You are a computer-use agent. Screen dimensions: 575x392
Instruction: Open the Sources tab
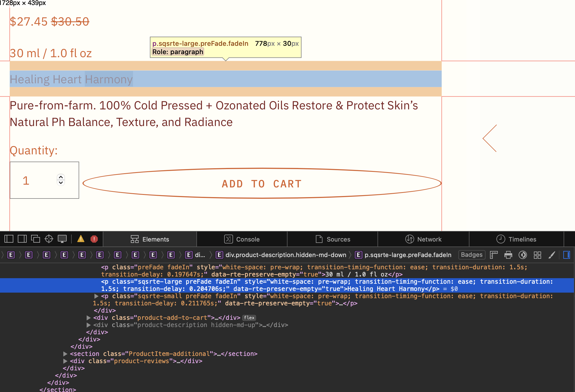[x=333, y=239]
